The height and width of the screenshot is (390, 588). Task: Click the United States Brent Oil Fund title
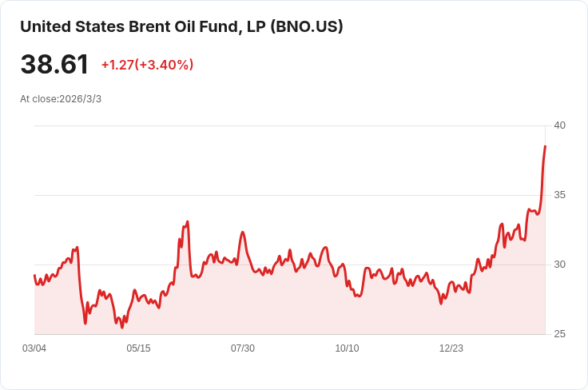tap(144, 26)
